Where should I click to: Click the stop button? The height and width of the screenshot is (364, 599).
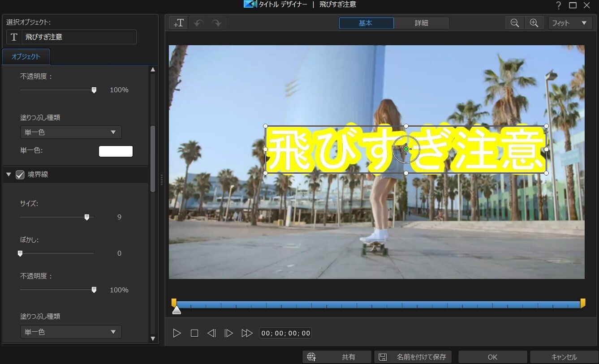194,333
